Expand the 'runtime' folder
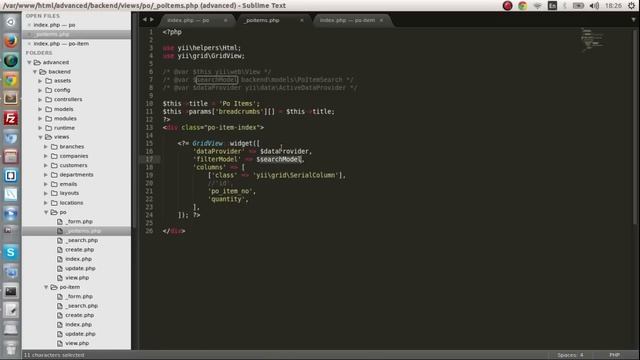640x360 pixels. [x=40, y=128]
